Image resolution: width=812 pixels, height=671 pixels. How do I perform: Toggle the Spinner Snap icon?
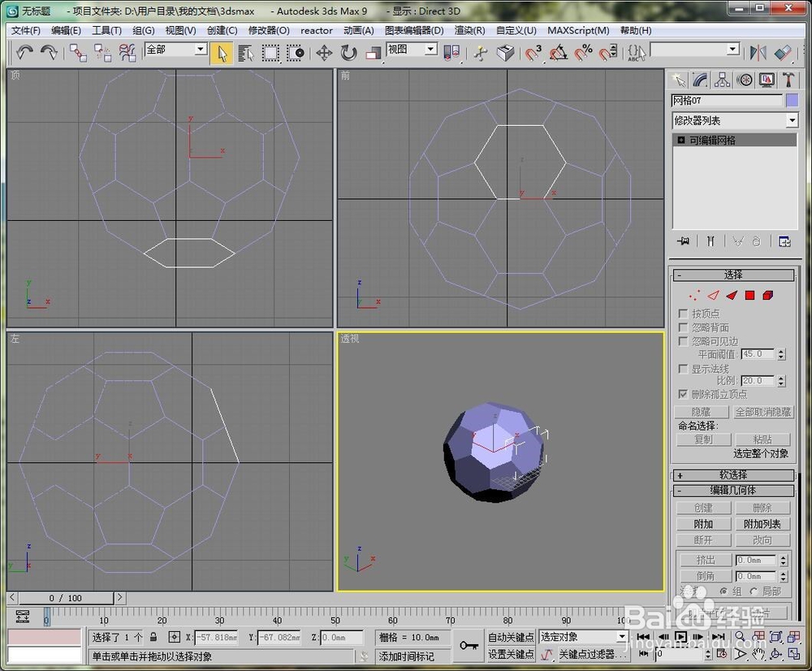pyautogui.click(x=608, y=53)
